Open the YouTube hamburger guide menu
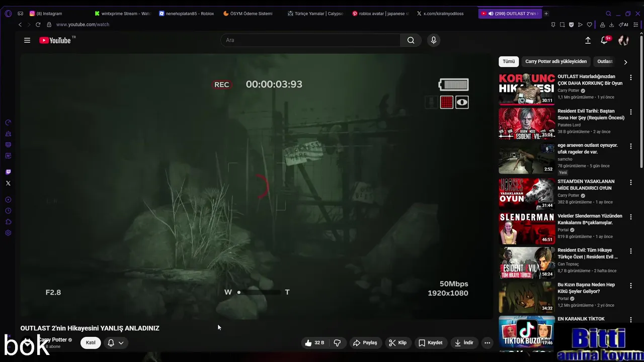The width and height of the screenshot is (644, 362). pyautogui.click(x=27, y=40)
